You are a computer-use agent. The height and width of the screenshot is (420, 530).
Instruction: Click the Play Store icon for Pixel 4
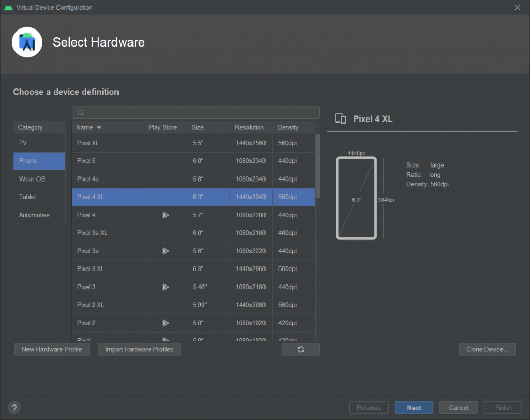[x=165, y=215]
